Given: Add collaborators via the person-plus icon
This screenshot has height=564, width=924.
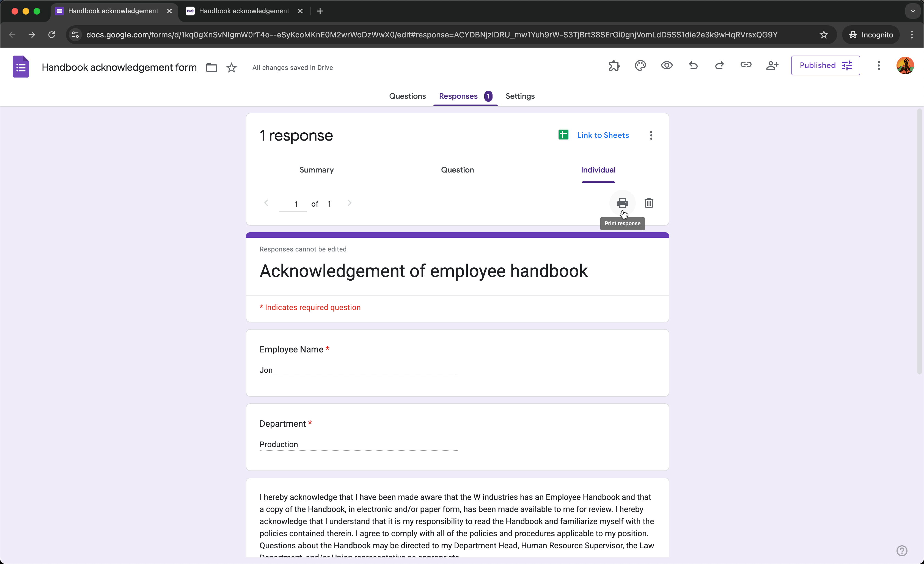Looking at the screenshot, I should click(772, 65).
